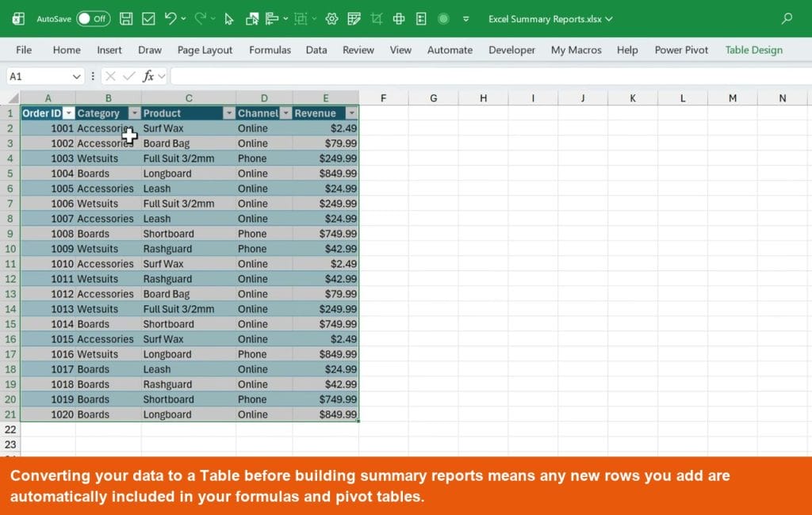Click the Crop icon in toolbar
Viewport: 812px width, 515px height.
tap(377, 19)
